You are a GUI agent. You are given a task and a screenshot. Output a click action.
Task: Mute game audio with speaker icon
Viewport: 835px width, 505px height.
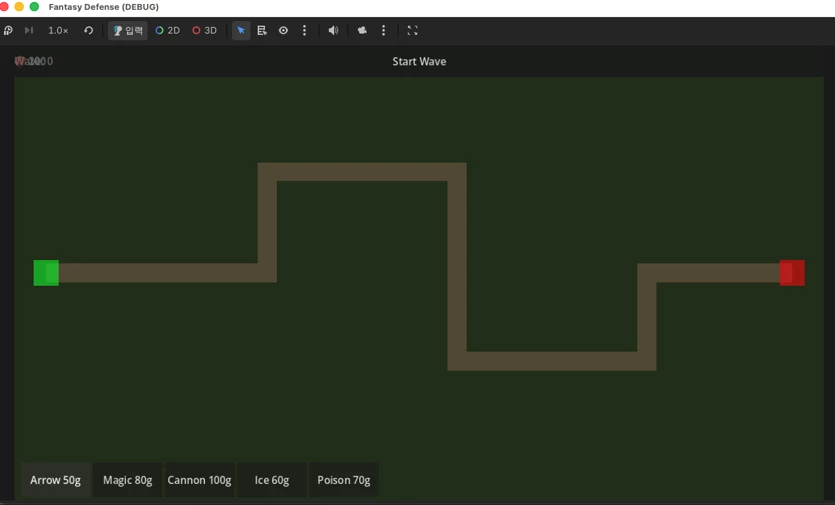pos(333,30)
